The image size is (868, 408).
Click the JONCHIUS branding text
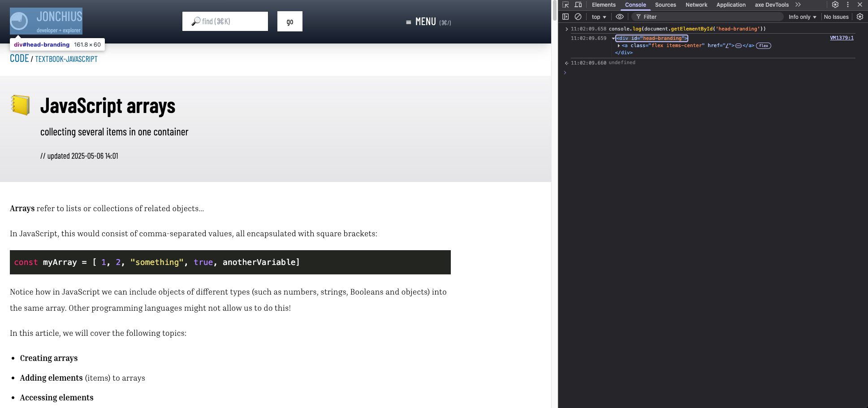click(59, 17)
